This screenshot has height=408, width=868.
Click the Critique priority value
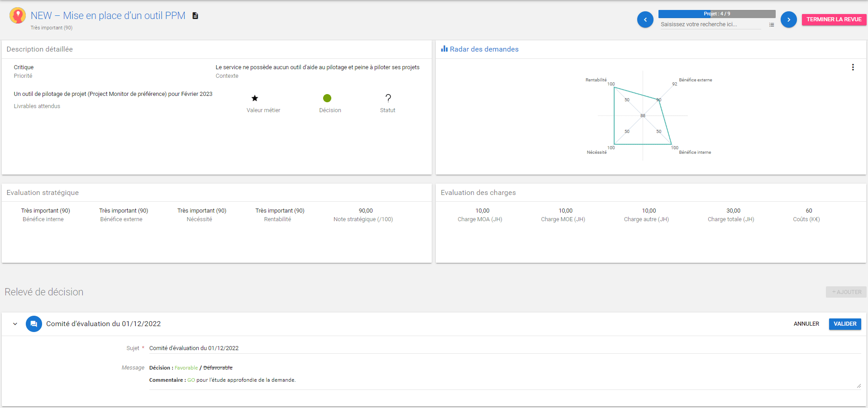point(24,67)
